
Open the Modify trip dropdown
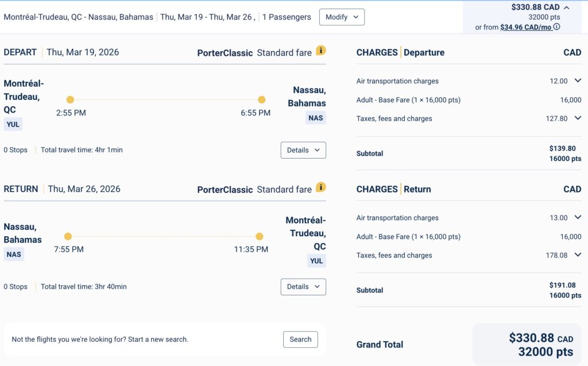pyautogui.click(x=342, y=17)
